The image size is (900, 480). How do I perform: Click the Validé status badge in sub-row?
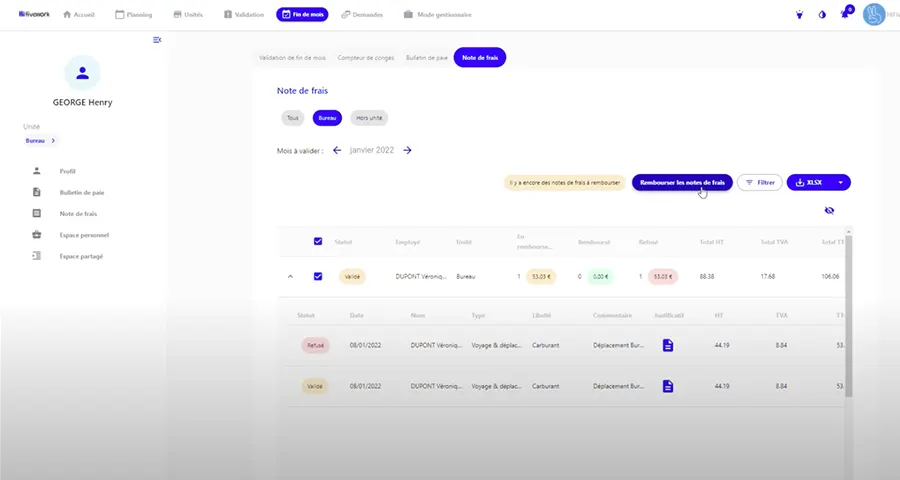click(315, 386)
